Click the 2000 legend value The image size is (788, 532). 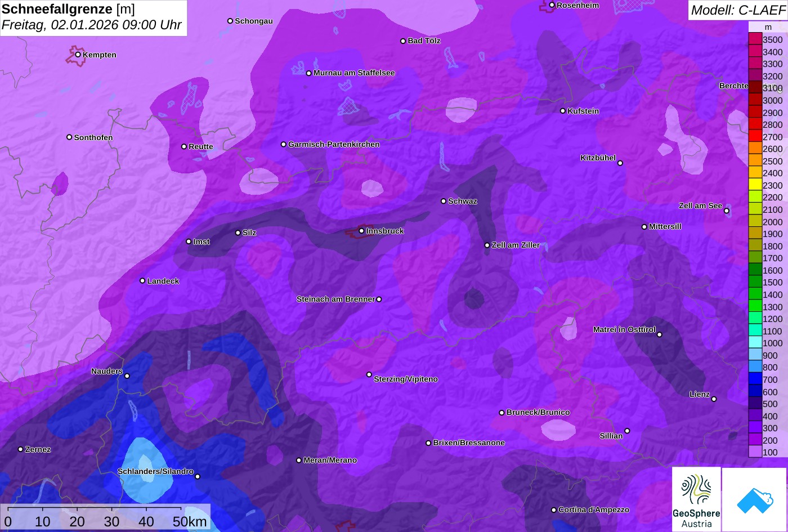pos(772,222)
